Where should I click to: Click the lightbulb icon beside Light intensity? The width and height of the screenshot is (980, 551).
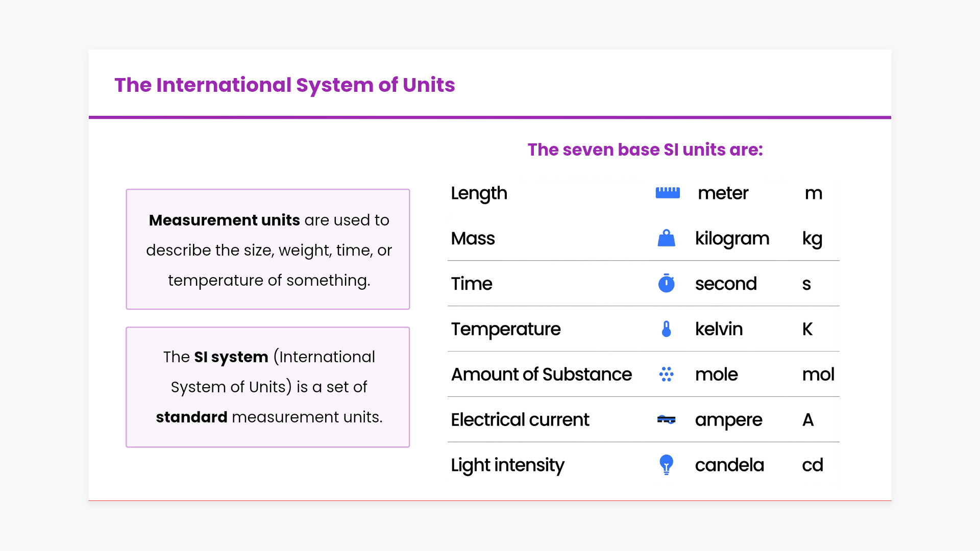pyautogui.click(x=666, y=465)
